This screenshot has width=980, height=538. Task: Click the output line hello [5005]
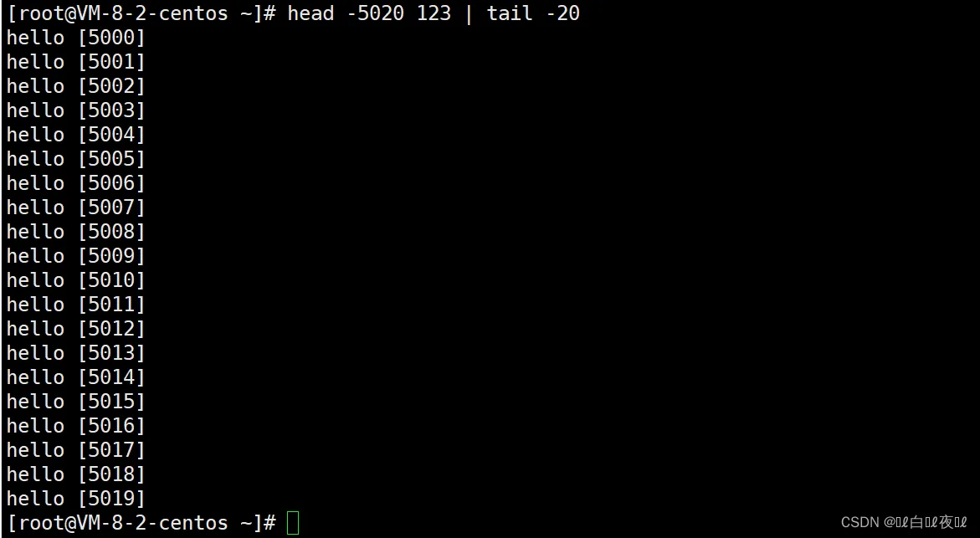tap(75, 159)
